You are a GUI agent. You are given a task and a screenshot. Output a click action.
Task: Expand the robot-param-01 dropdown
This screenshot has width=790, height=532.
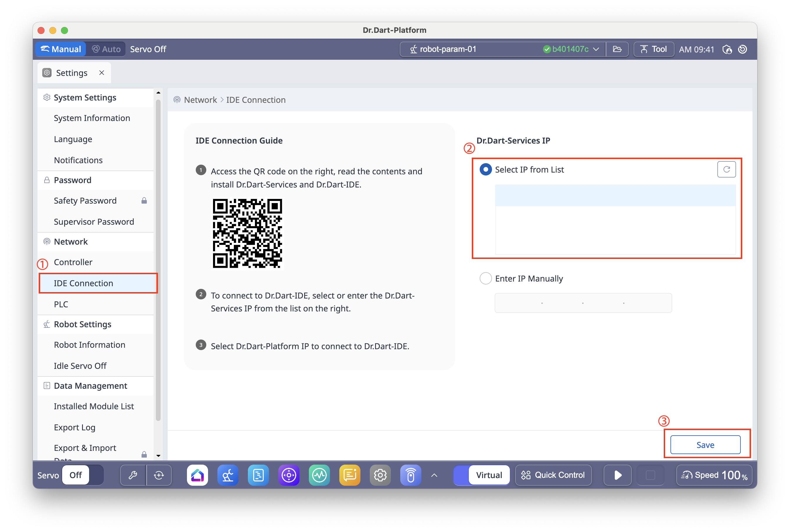click(x=596, y=49)
